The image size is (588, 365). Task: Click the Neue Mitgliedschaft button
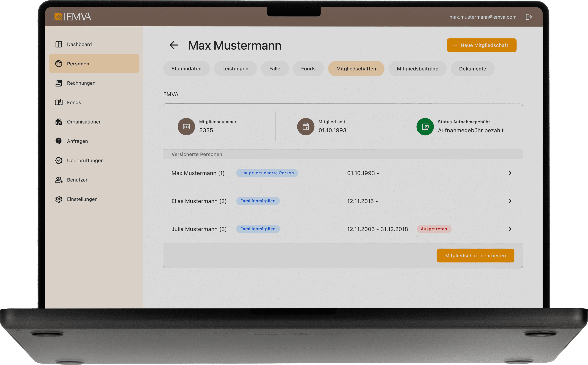[481, 45]
